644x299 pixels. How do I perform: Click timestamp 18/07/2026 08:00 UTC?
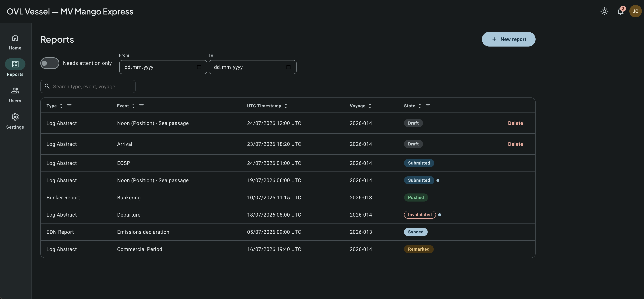click(x=274, y=215)
